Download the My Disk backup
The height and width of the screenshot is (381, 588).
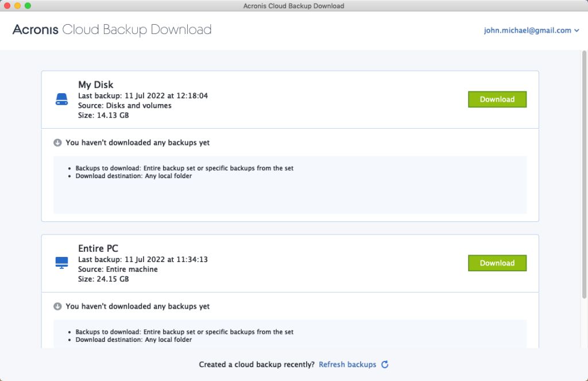[x=497, y=99]
